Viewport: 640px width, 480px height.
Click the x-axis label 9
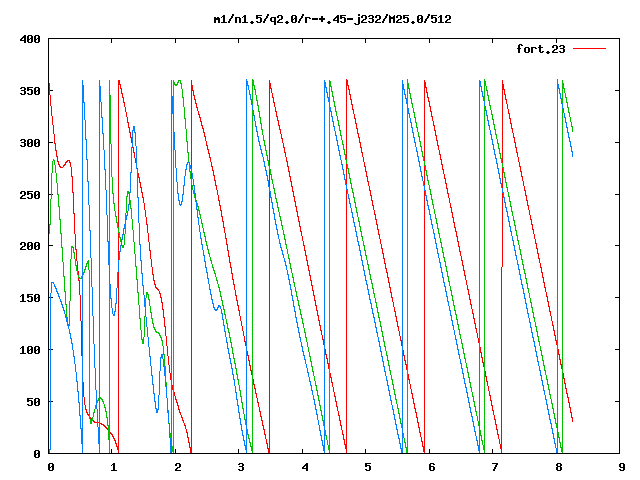pyautogui.click(x=622, y=467)
